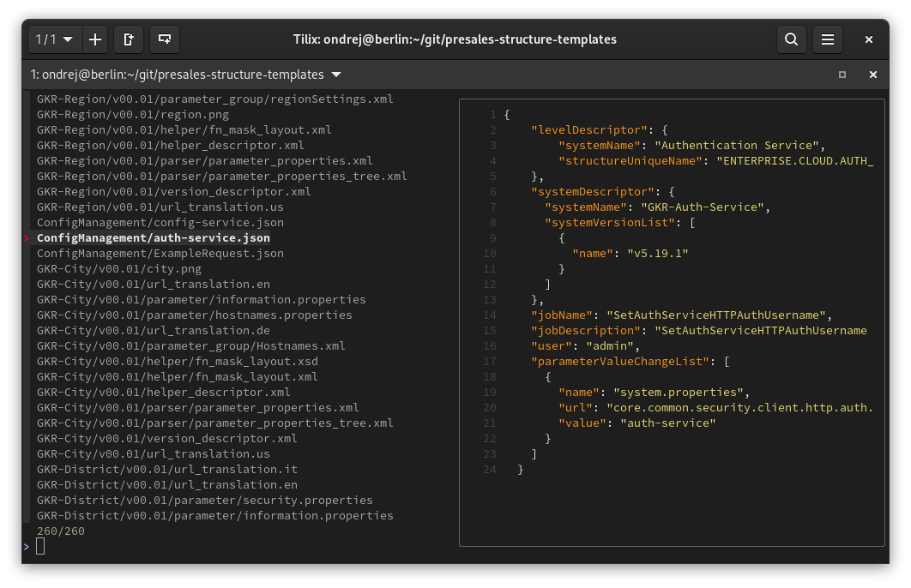911x588 pixels.
Task: Add terminal right (split) icon
Action: (x=129, y=39)
